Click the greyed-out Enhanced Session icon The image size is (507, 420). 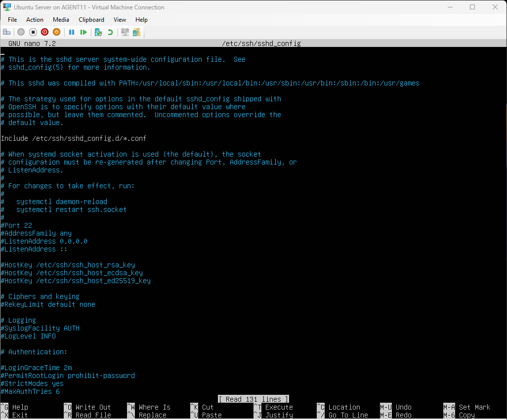click(125, 32)
